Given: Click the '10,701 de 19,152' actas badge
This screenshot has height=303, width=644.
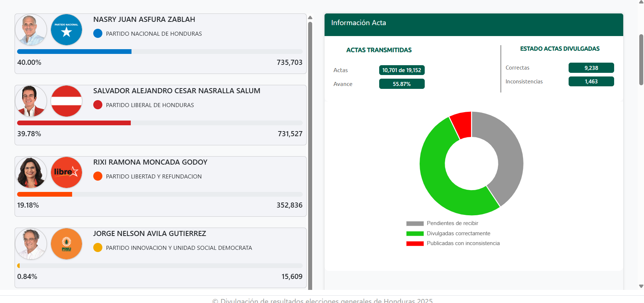Looking at the screenshot, I should [402, 70].
